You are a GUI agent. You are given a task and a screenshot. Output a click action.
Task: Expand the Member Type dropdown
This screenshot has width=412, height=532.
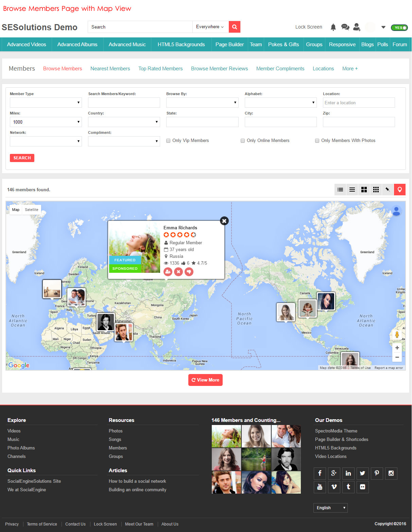coord(46,103)
